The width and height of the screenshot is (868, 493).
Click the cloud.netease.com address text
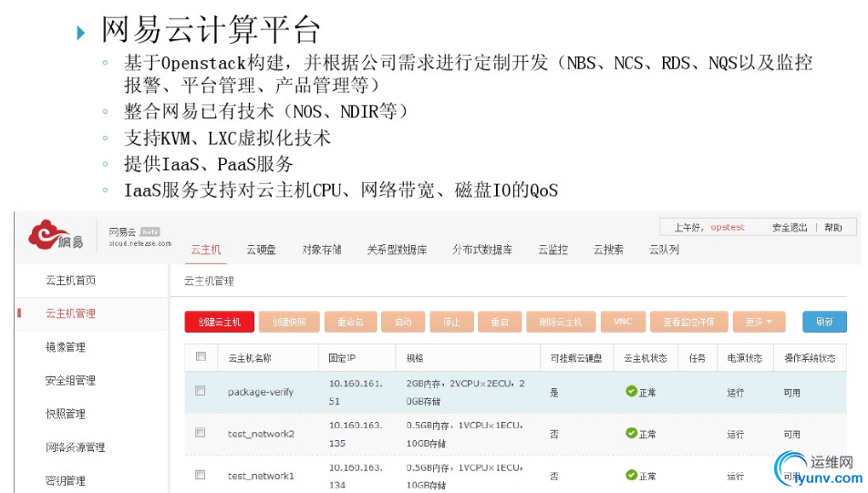(x=140, y=243)
